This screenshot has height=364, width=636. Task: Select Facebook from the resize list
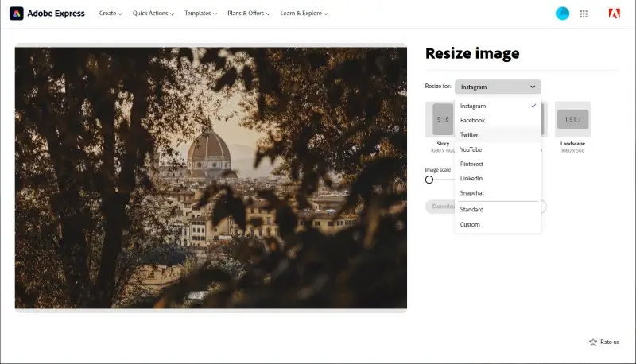tap(472, 121)
